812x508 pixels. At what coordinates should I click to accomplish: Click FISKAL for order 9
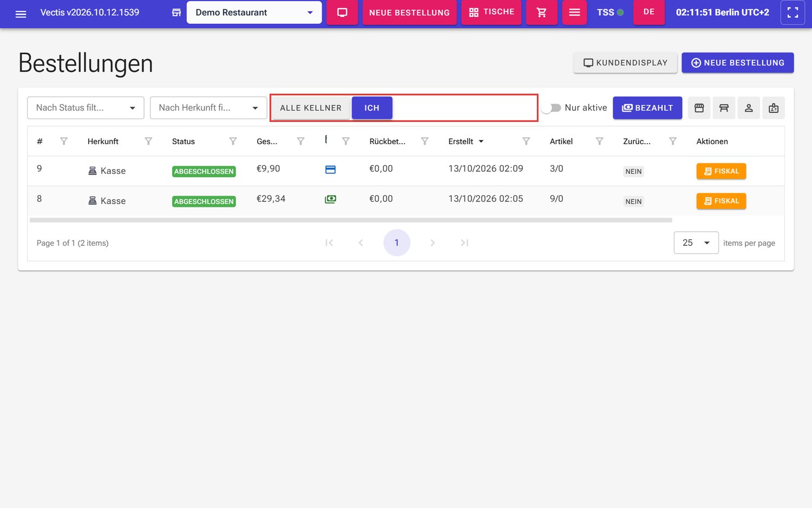tap(721, 171)
